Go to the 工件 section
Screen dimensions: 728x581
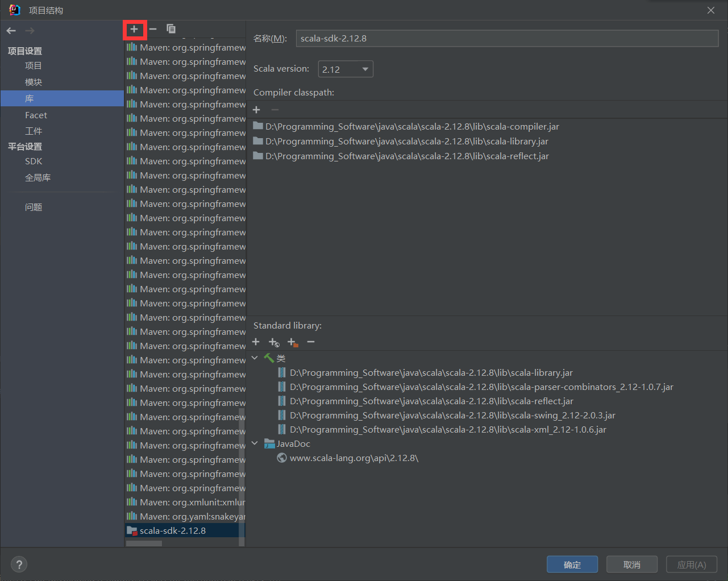point(34,131)
